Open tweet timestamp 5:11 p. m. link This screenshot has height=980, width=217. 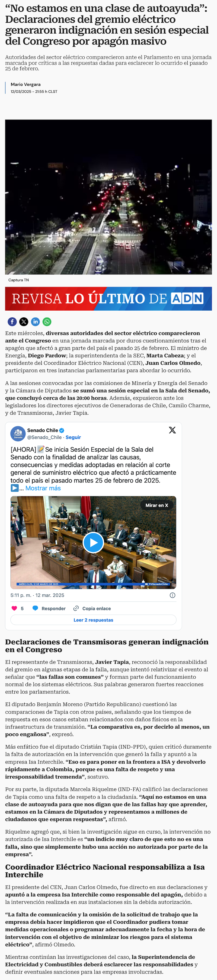[x=37, y=595]
